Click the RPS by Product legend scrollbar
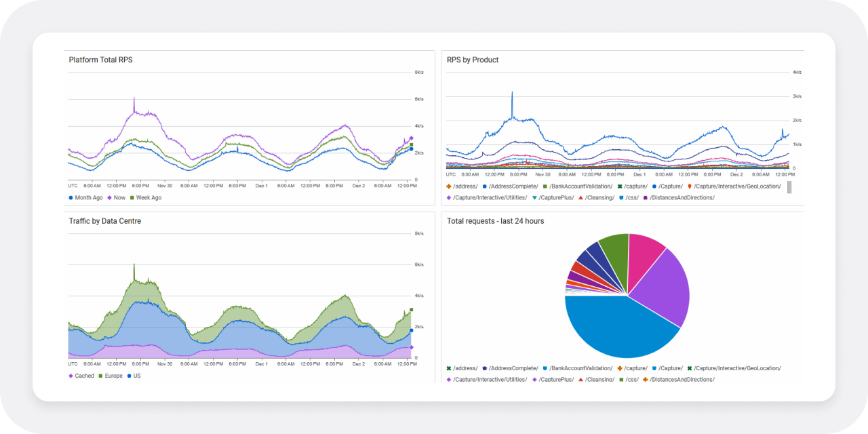The height and width of the screenshot is (434, 868). point(789,187)
